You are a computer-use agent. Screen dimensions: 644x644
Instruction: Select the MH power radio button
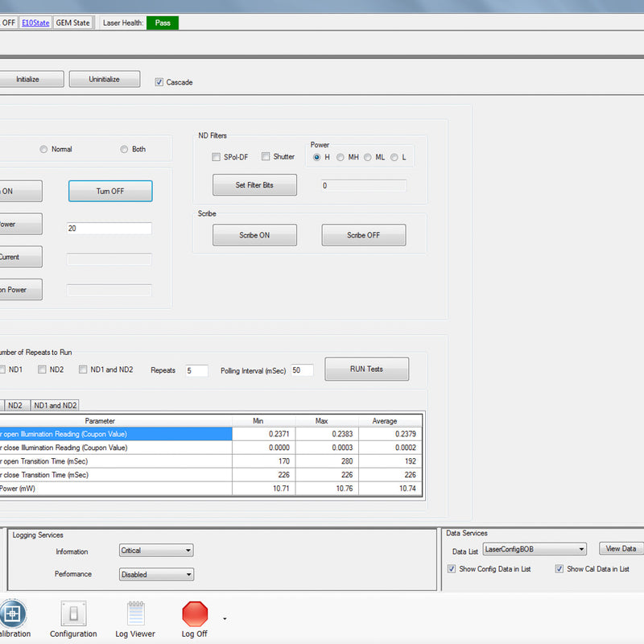[341, 157]
